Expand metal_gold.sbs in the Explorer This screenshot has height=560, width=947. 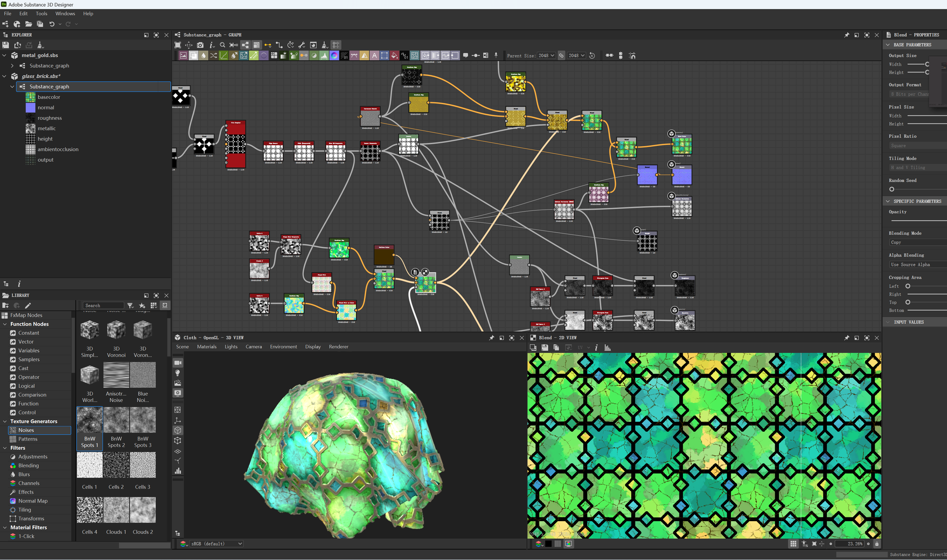(x=4, y=55)
